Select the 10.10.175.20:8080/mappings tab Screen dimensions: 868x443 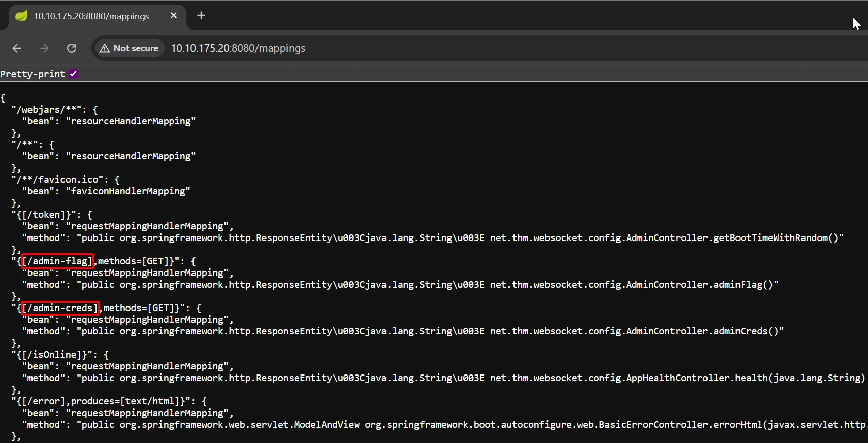tap(91, 16)
